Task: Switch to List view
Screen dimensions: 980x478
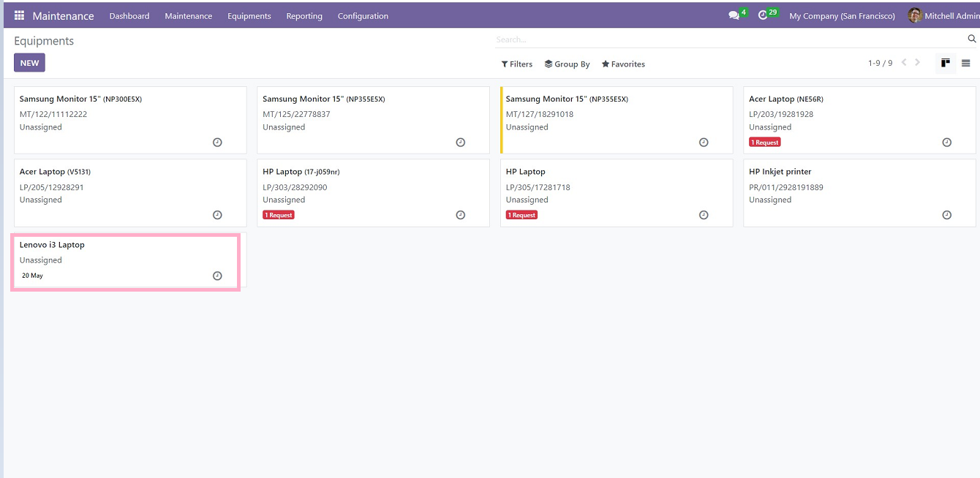Action: 965,64
